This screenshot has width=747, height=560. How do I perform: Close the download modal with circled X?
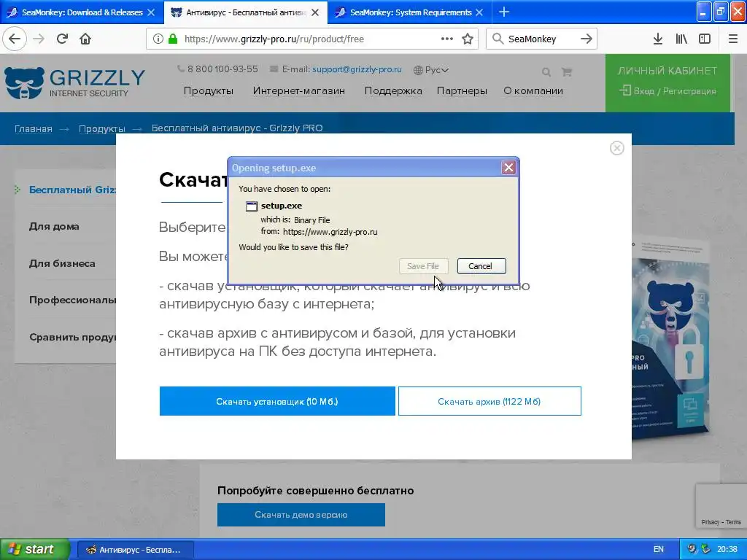click(x=617, y=148)
